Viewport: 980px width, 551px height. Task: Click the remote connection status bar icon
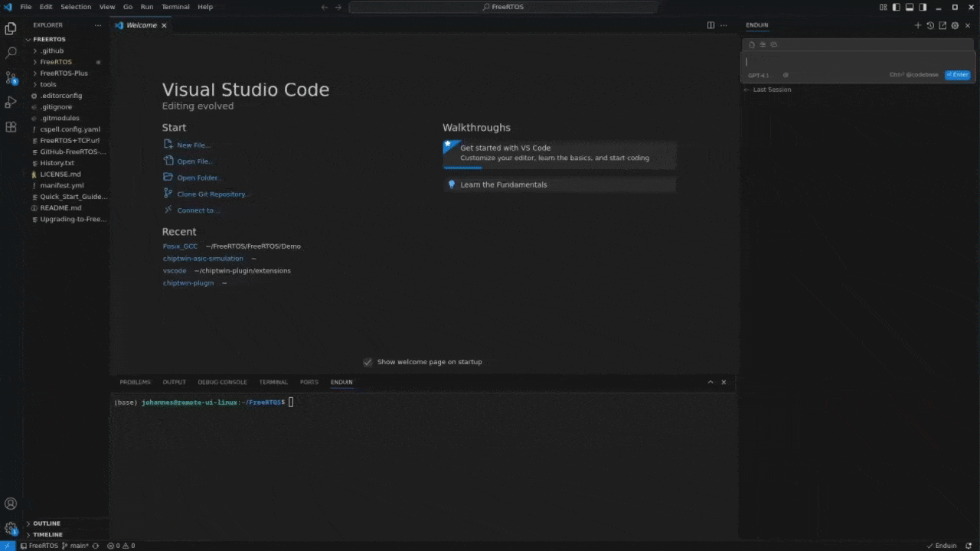point(7,546)
